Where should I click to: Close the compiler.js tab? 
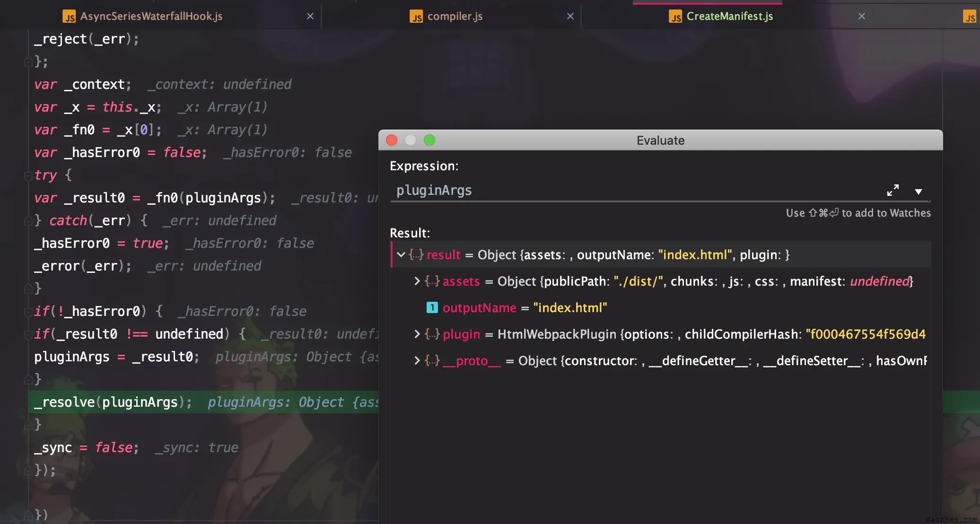coord(570,16)
